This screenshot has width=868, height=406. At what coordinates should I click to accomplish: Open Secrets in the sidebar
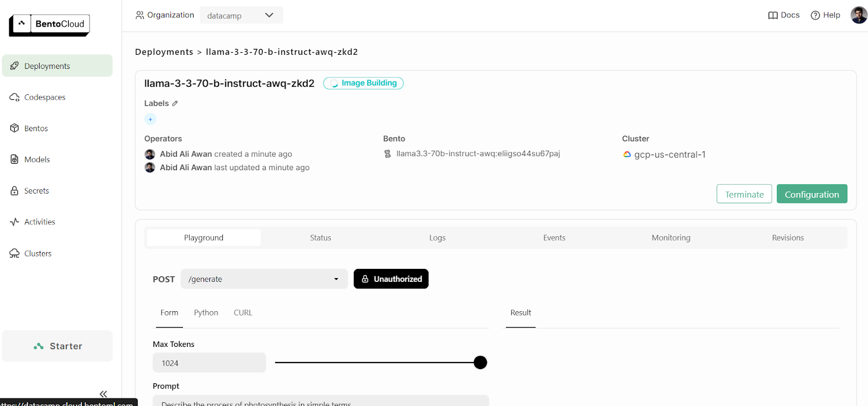57,191
